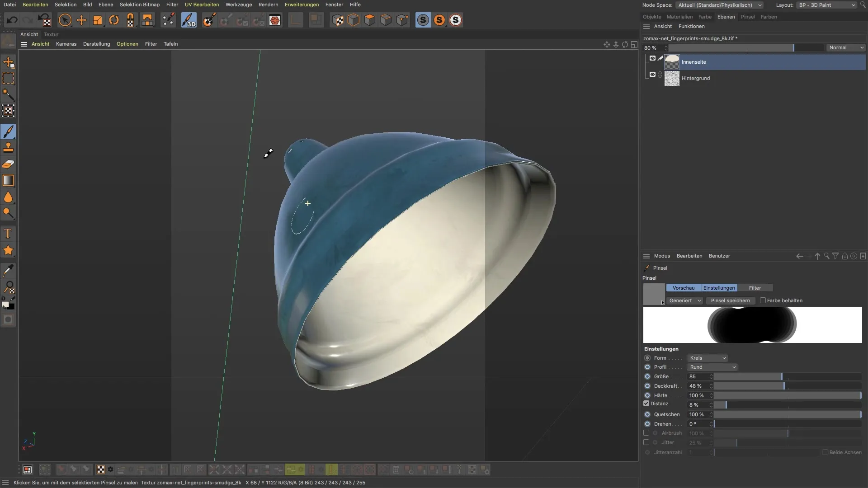Enable the Jitter checkbox
The image size is (868, 488).
tap(646, 442)
